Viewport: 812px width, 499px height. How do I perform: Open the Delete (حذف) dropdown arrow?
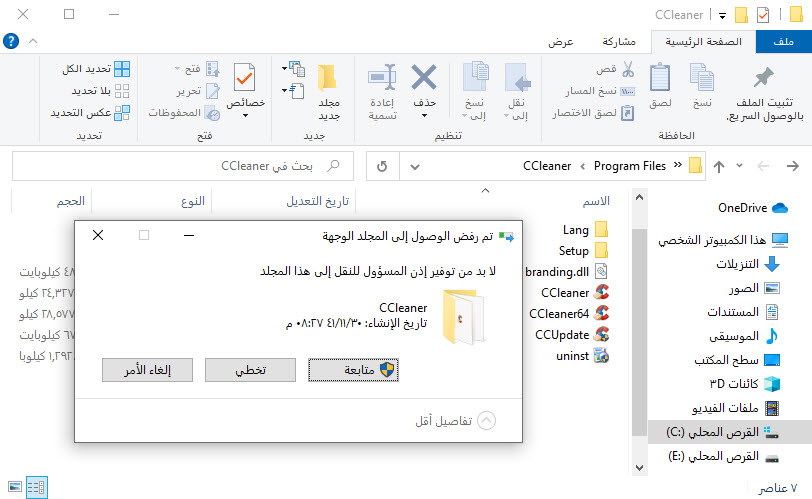click(x=424, y=115)
